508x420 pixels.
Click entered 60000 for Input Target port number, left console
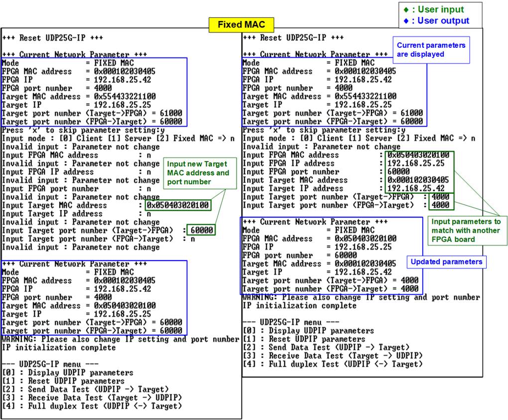pyautogui.click(x=202, y=230)
